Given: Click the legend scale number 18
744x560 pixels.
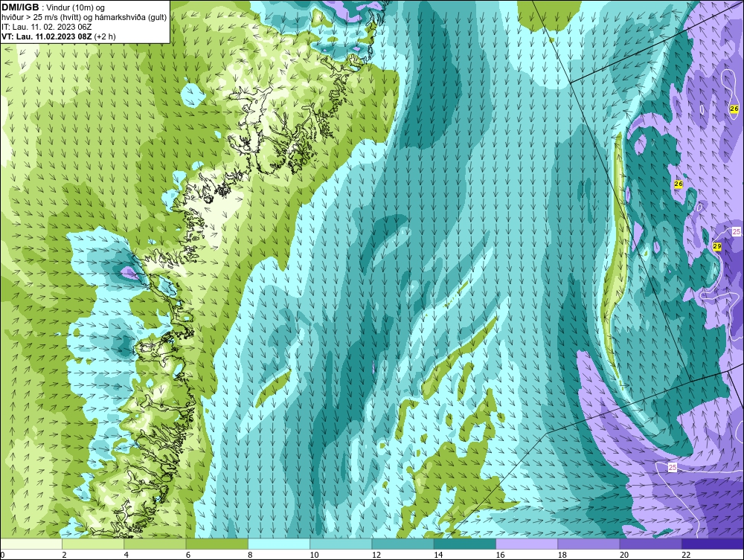Looking at the screenshot, I should click(562, 555).
